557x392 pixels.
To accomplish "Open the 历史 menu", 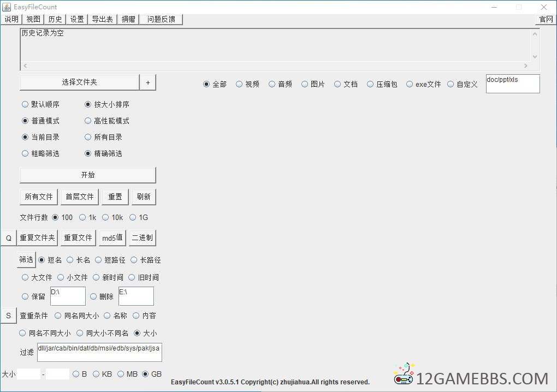I will [55, 19].
